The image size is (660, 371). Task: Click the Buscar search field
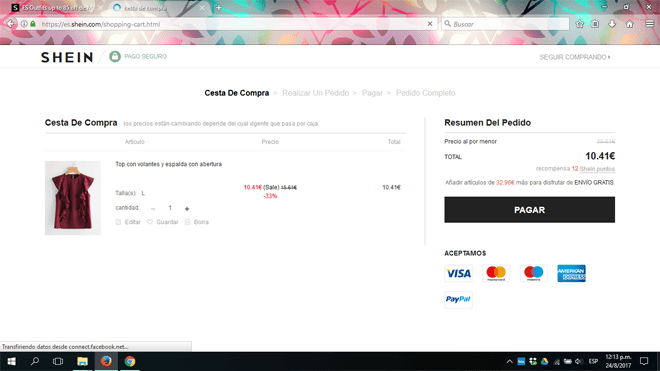pyautogui.click(x=505, y=24)
